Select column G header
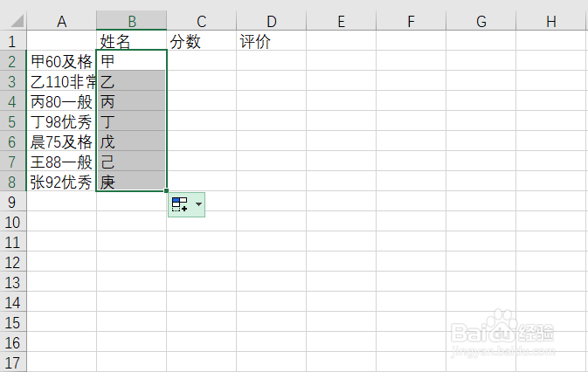The image size is (588, 372). (481, 21)
